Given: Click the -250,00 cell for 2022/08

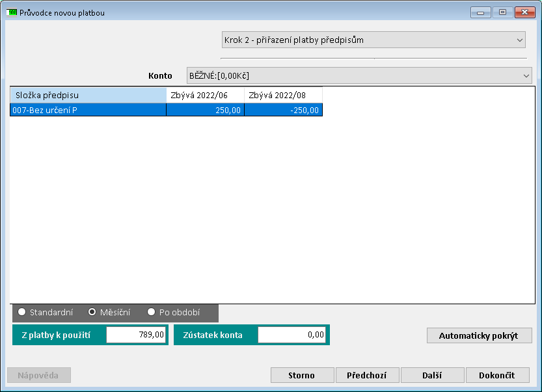Looking at the screenshot, I should [x=283, y=110].
